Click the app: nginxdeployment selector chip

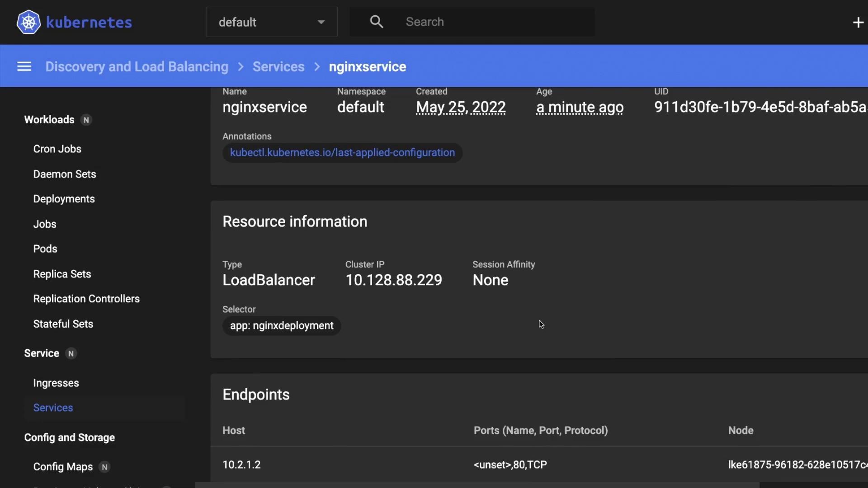281,326
